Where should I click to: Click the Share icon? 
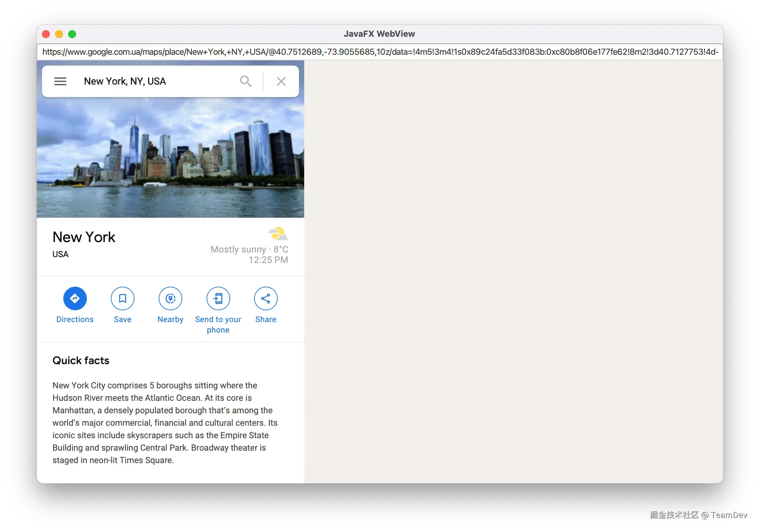pyautogui.click(x=266, y=298)
